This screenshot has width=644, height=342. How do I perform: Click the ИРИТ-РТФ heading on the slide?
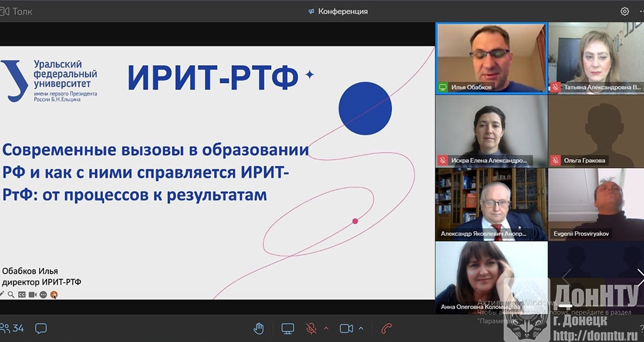[213, 77]
